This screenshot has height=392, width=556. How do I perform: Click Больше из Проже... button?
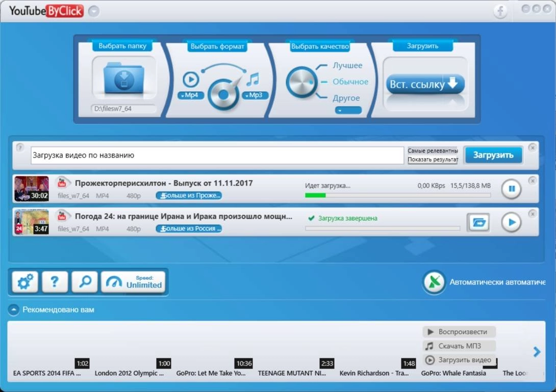pos(189,196)
